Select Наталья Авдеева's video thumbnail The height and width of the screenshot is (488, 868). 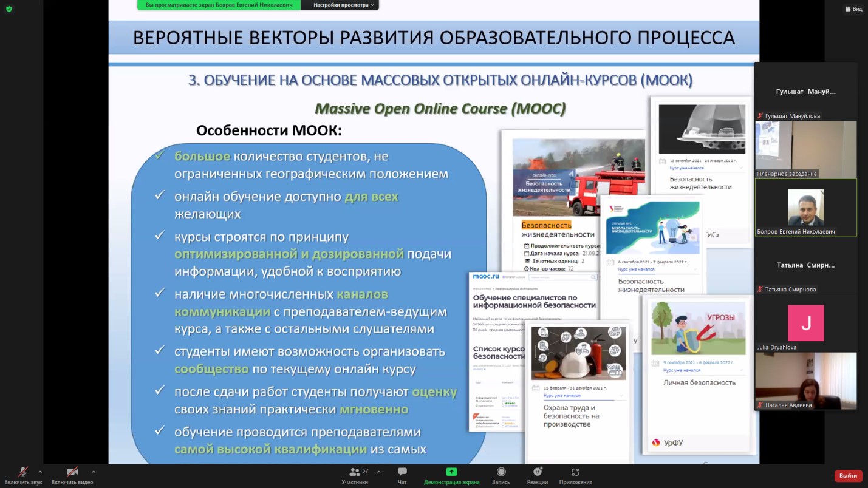805,381
